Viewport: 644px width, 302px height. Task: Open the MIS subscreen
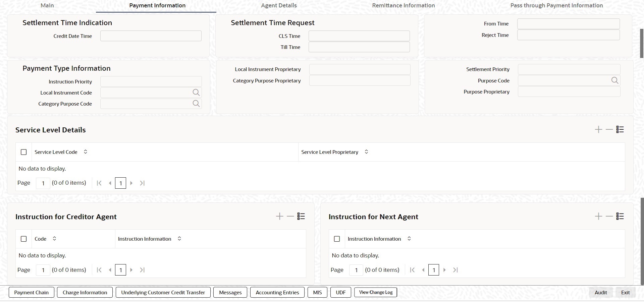tap(317, 292)
